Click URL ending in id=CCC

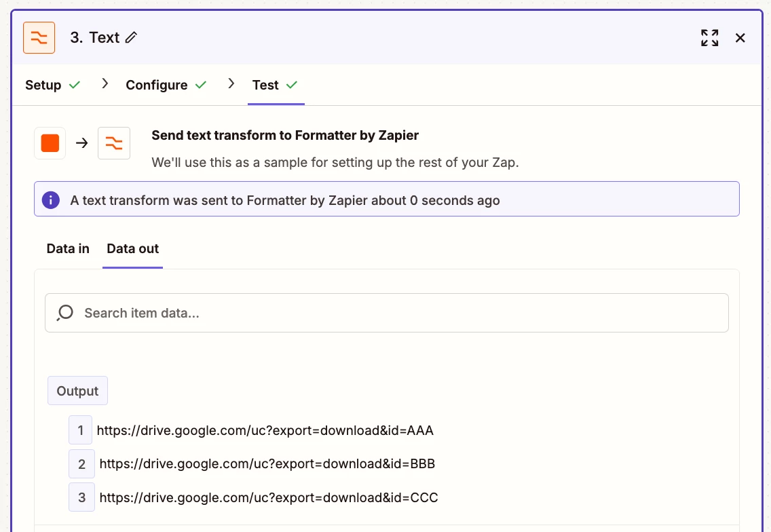pyautogui.click(x=269, y=497)
